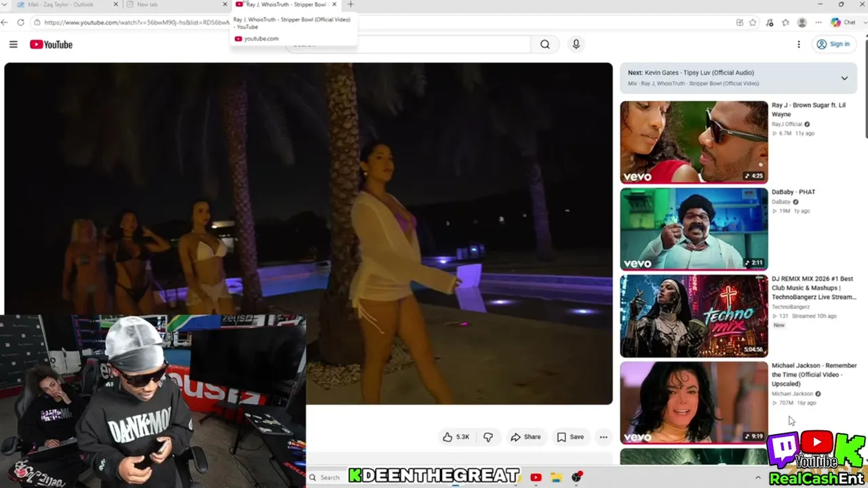Open Ray J Brown Sugar video thumbnail
This screenshot has height=488, width=868.
(694, 142)
